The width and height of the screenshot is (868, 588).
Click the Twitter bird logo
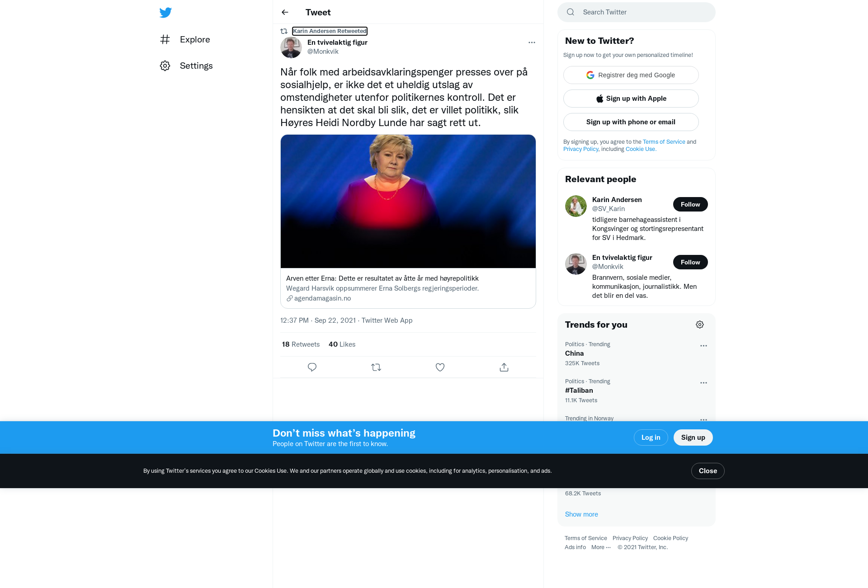coord(165,13)
